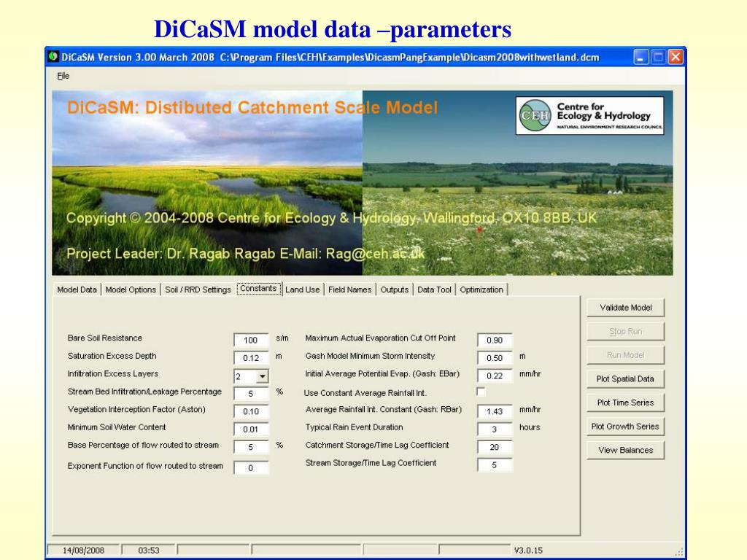Go to the Field Names tab

tap(349, 289)
